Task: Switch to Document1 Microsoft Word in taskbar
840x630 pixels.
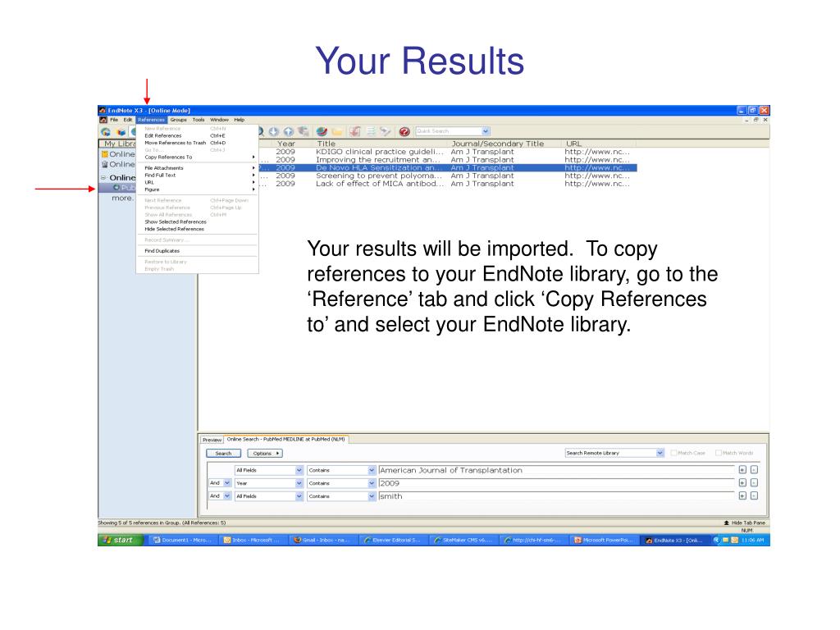Action: 183,540
